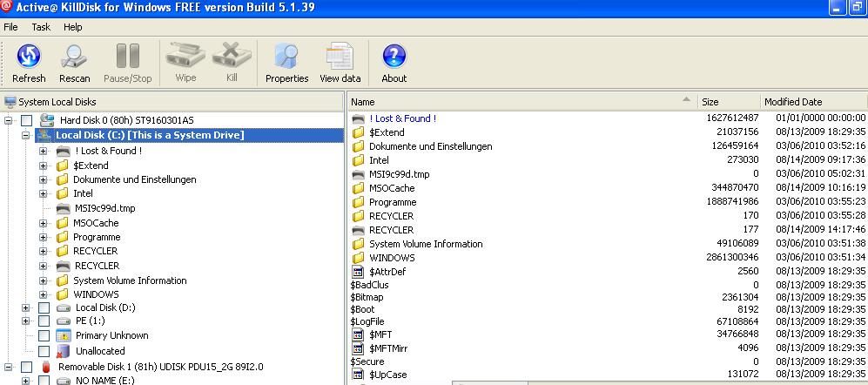Screen dimensions: 868x385
Task: Expand the MSOCache tree node
Action: pos(43,223)
